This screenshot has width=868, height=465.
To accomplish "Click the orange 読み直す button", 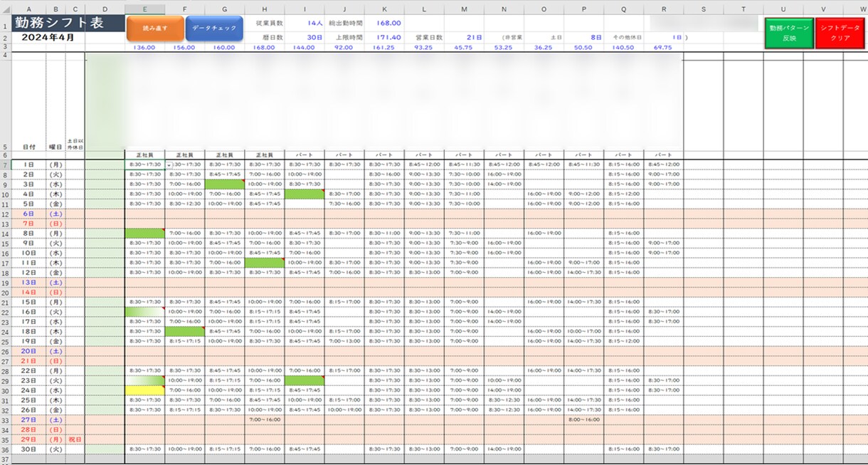I will [x=154, y=29].
